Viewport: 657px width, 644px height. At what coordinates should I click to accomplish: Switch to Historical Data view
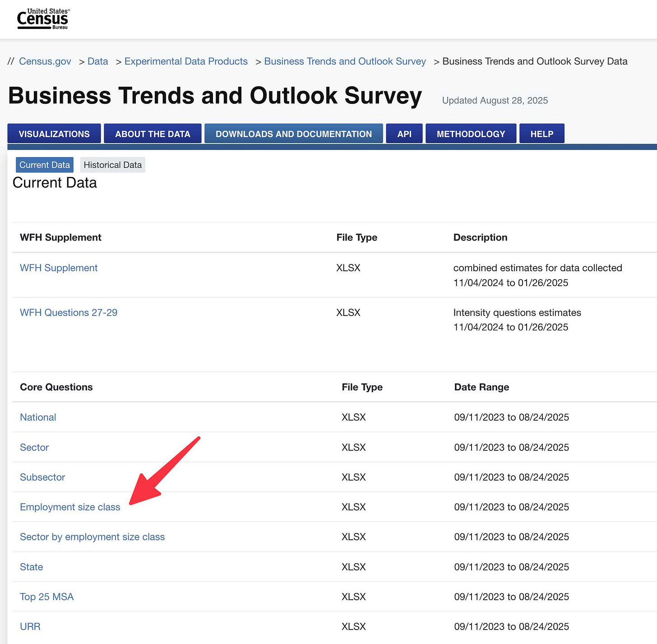point(112,165)
